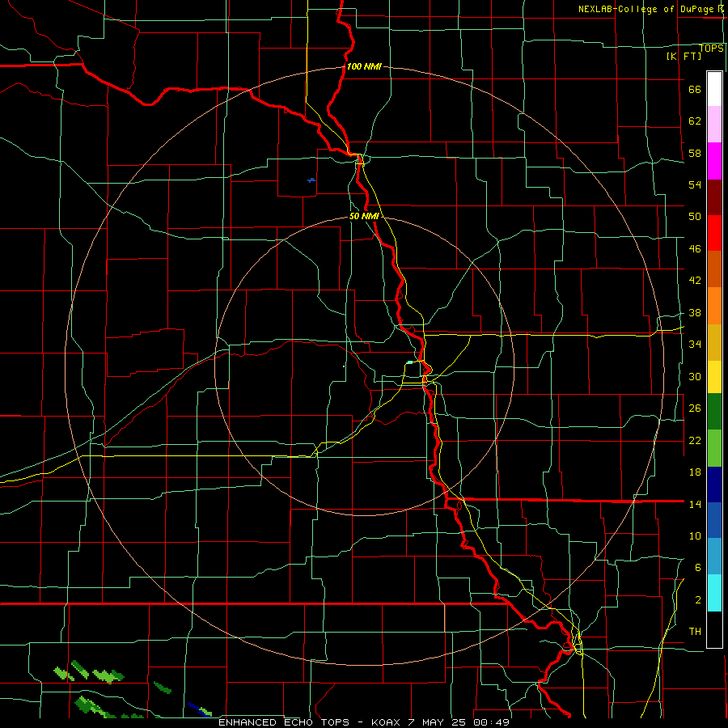The image size is (728, 728).
Task: Click the '10' scale label
Action: coord(695,535)
